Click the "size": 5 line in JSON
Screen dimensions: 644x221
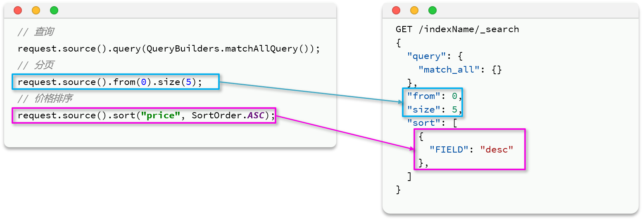pos(433,109)
